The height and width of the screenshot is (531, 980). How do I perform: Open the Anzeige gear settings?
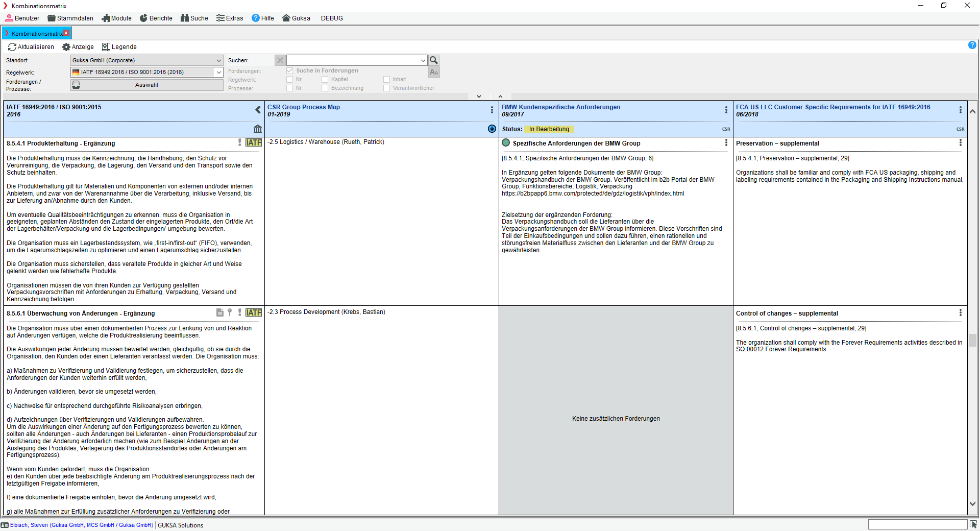point(66,47)
